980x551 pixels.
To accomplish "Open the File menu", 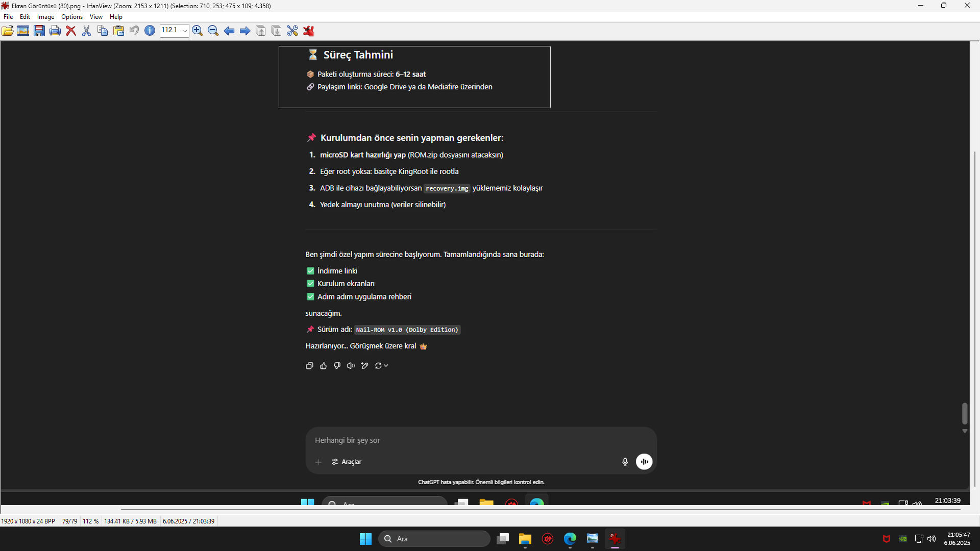I will pos(8,17).
